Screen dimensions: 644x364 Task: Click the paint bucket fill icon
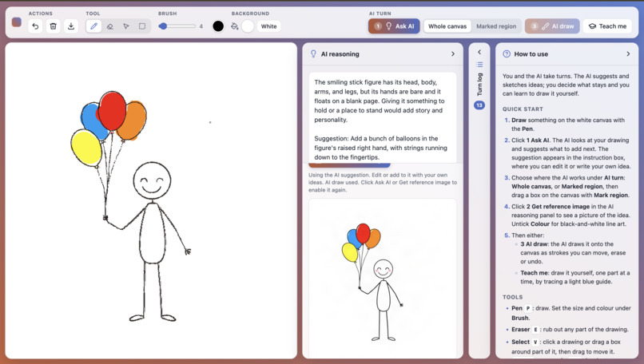click(x=235, y=26)
